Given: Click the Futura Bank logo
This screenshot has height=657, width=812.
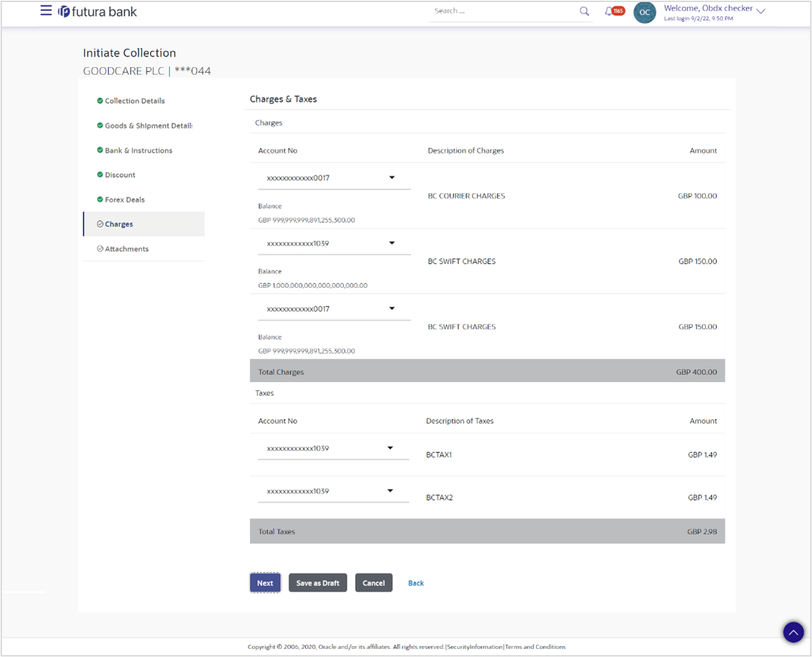Looking at the screenshot, I should click(97, 12).
